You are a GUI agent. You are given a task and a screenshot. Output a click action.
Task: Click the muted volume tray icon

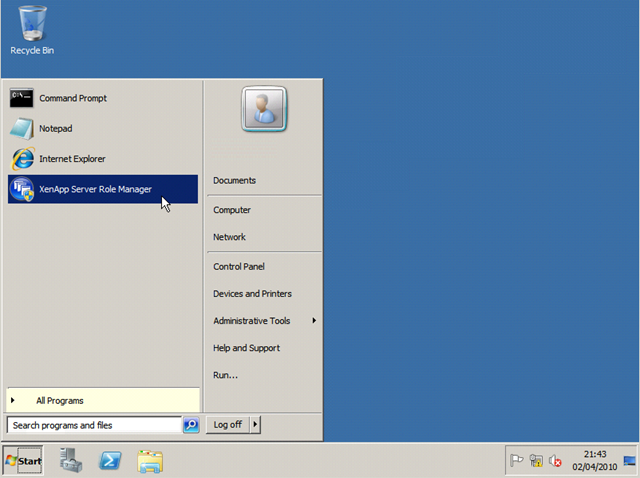pos(555,461)
